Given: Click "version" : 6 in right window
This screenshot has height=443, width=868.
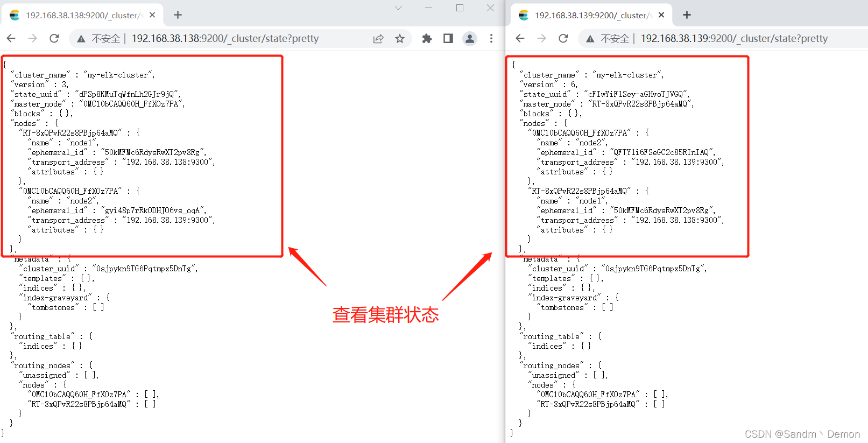Looking at the screenshot, I should [x=549, y=85].
